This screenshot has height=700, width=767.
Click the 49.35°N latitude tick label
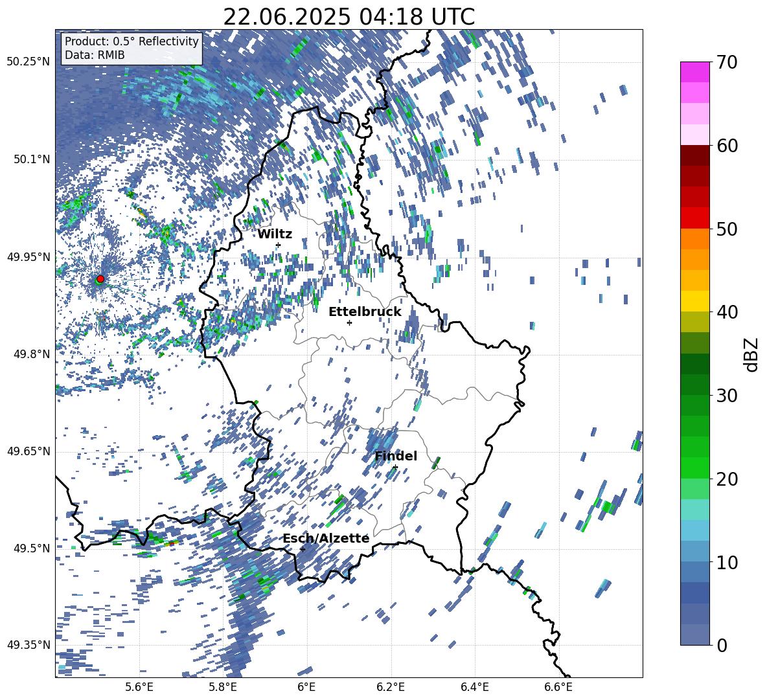coord(29,645)
